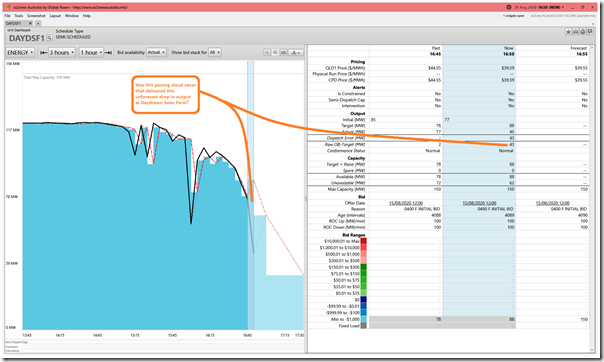604x362 pixels.
Task: Click the highlighted 16:45 interval on the chart
Action: (x=250, y=195)
